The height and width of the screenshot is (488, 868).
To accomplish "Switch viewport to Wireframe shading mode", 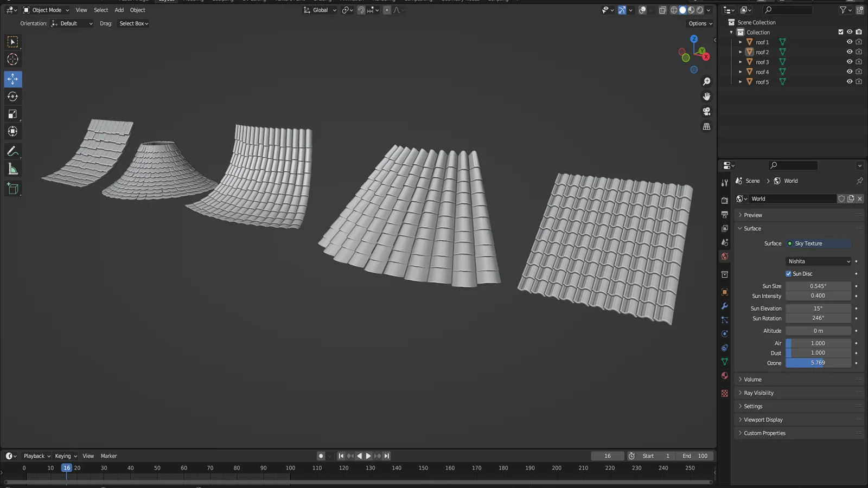I will 673,10.
